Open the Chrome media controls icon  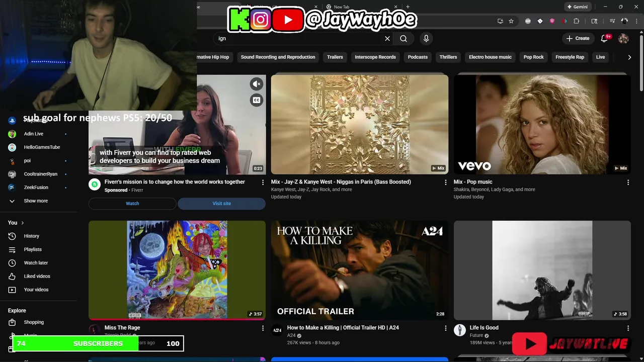pyautogui.click(x=612, y=21)
